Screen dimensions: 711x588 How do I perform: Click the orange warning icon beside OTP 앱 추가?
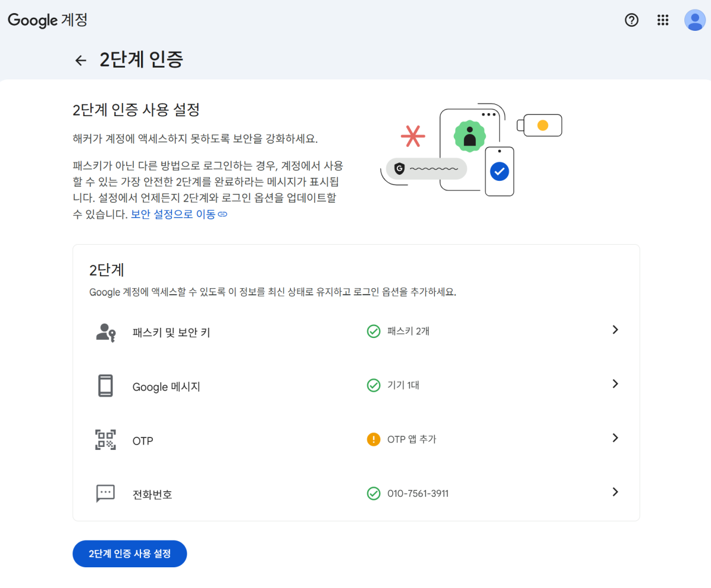373,439
